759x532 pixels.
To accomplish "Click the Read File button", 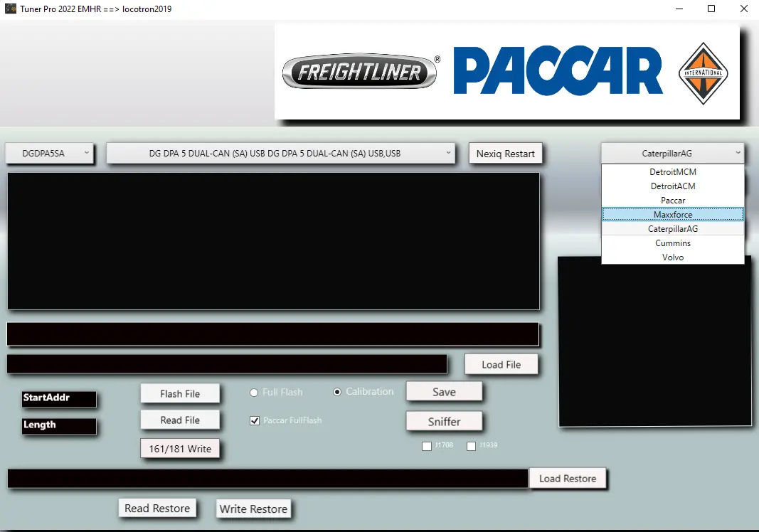I will [x=180, y=420].
